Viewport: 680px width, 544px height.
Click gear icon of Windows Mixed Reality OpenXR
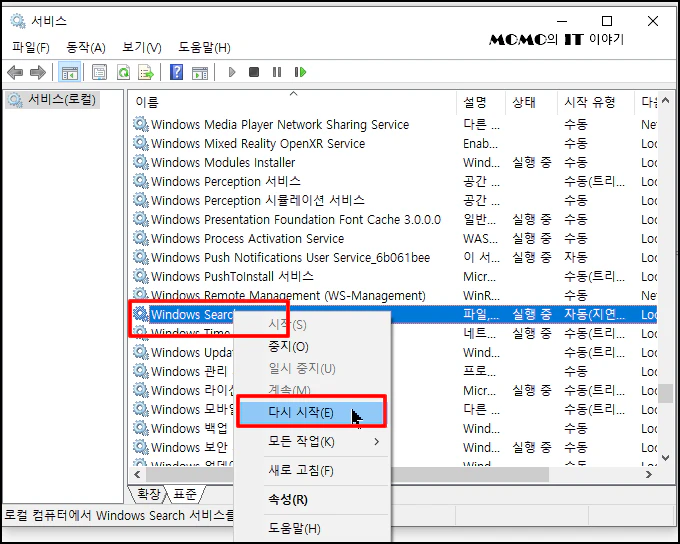pos(141,143)
